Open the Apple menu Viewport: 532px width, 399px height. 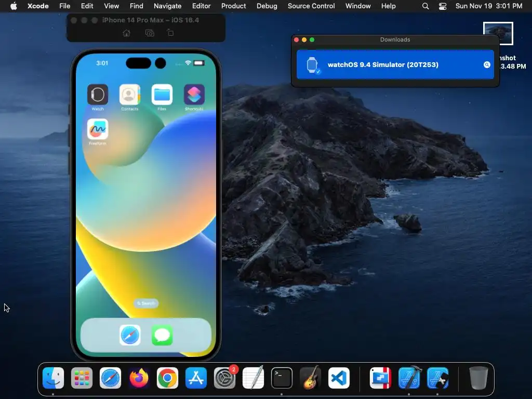[14, 6]
